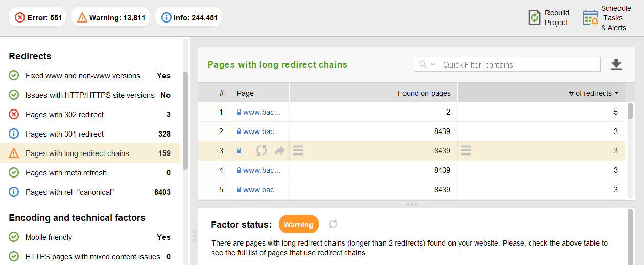Click the left sidebar vertical scrollbar
The width and height of the screenshot is (644, 265).
(185, 120)
